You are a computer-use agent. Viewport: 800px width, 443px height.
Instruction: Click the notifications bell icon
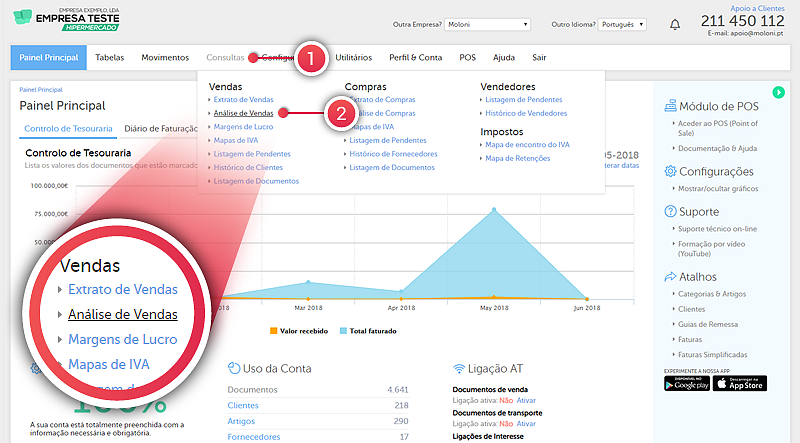coord(675,24)
